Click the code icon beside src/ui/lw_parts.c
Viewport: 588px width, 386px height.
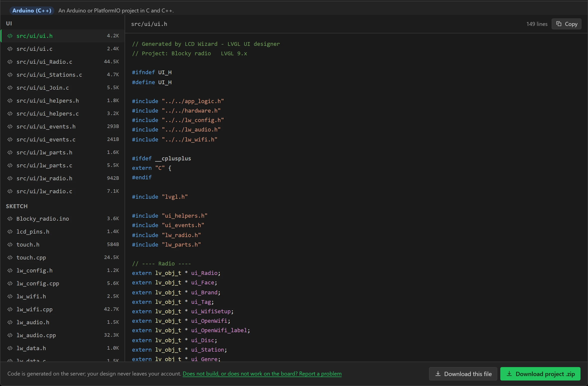pos(10,165)
